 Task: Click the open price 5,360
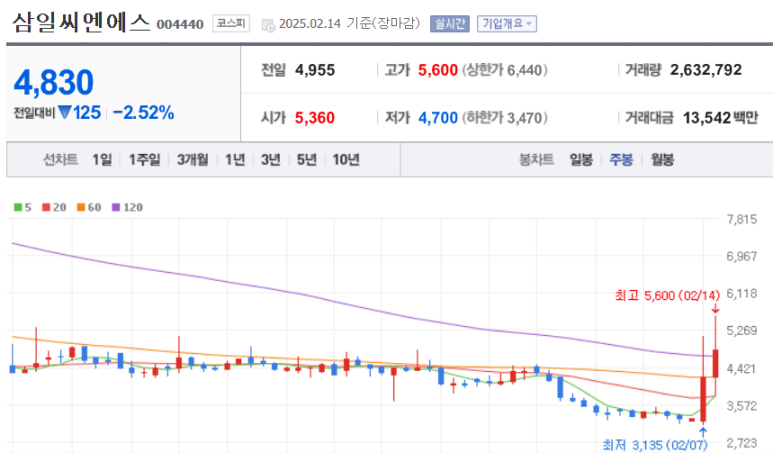coord(315,118)
